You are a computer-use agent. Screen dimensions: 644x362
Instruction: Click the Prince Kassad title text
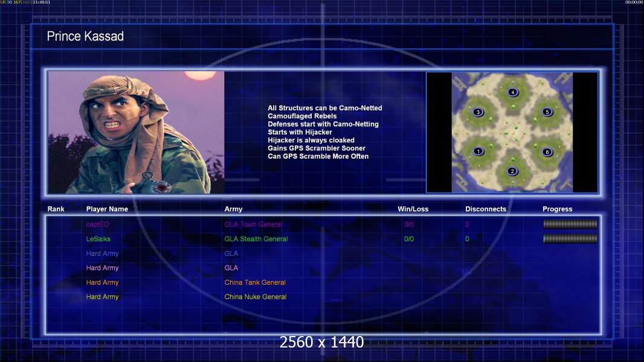85,36
